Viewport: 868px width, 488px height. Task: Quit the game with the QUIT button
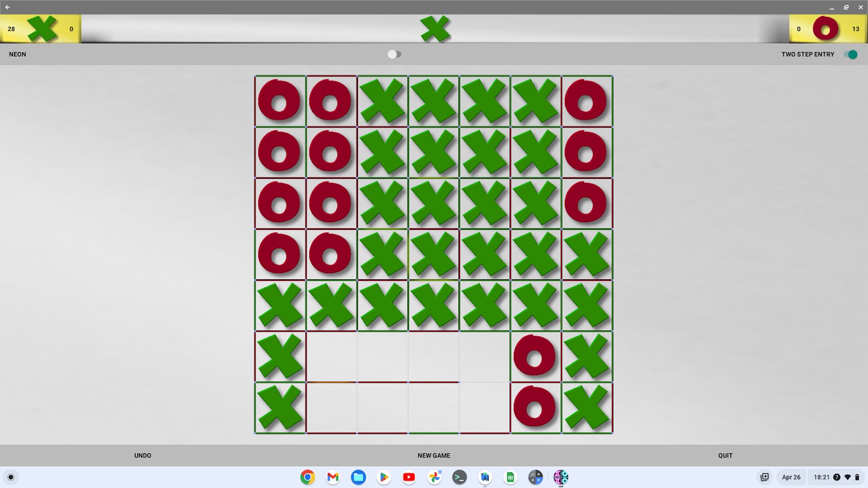coord(725,455)
